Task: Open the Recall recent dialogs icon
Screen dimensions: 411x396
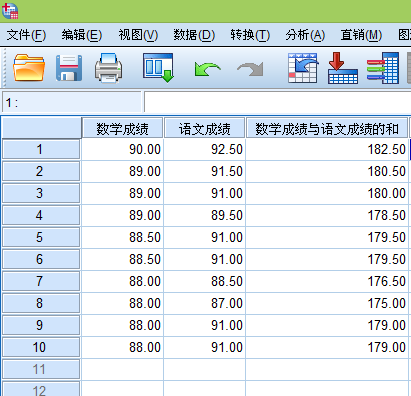Action: point(158,68)
